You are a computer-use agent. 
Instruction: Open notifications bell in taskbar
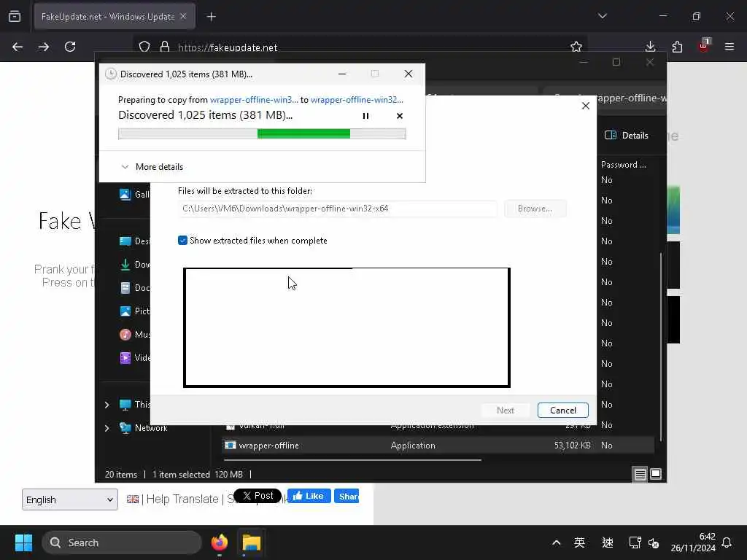(727, 542)
